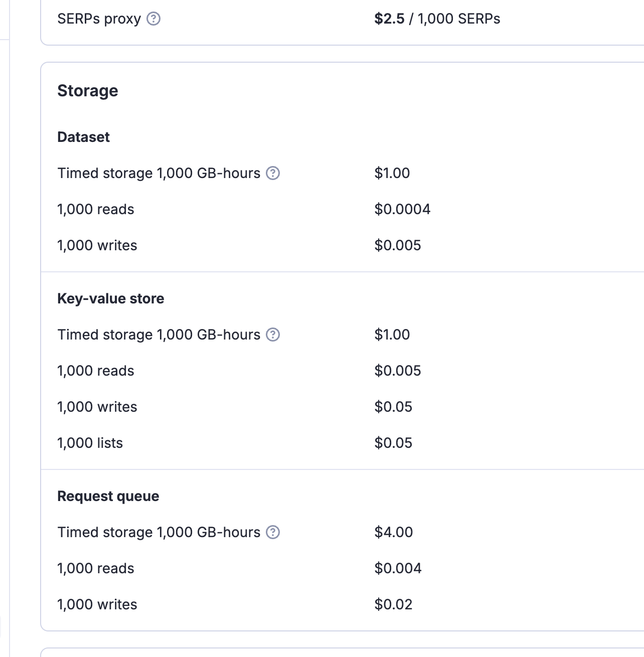
Task: Click the Key-value store 1,000 writes label
Action: point(97,407)
